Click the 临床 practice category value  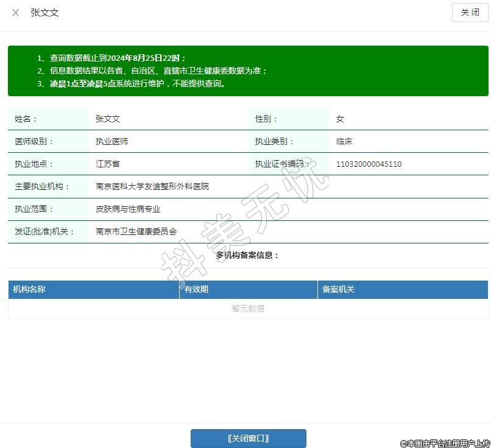click(x=344, y=142)
